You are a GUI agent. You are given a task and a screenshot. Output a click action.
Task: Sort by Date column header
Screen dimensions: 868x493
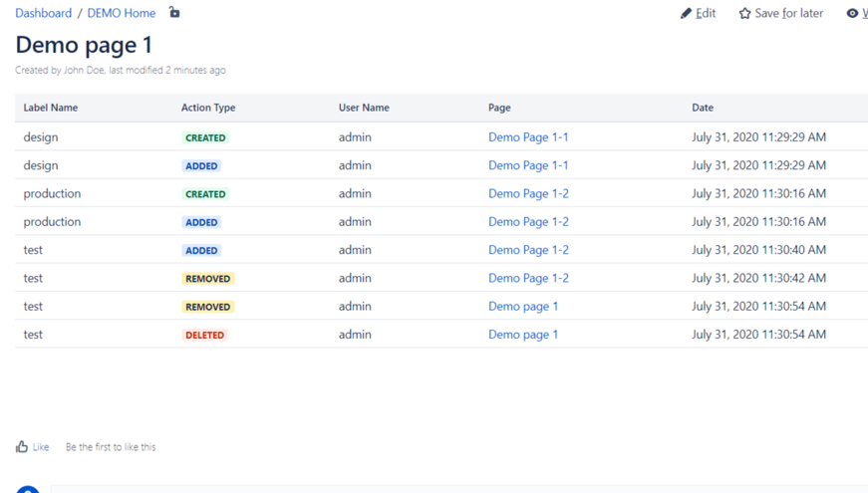point(703,108)
